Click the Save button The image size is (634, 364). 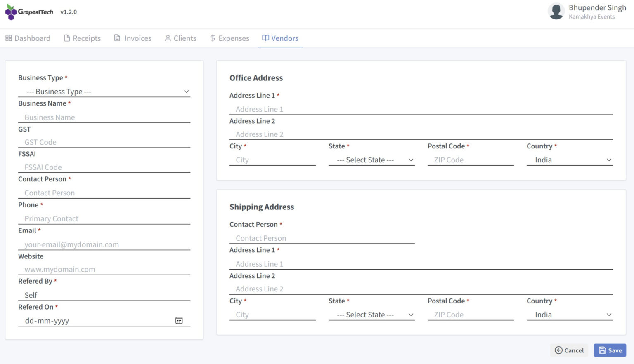[x=610, y=350]
